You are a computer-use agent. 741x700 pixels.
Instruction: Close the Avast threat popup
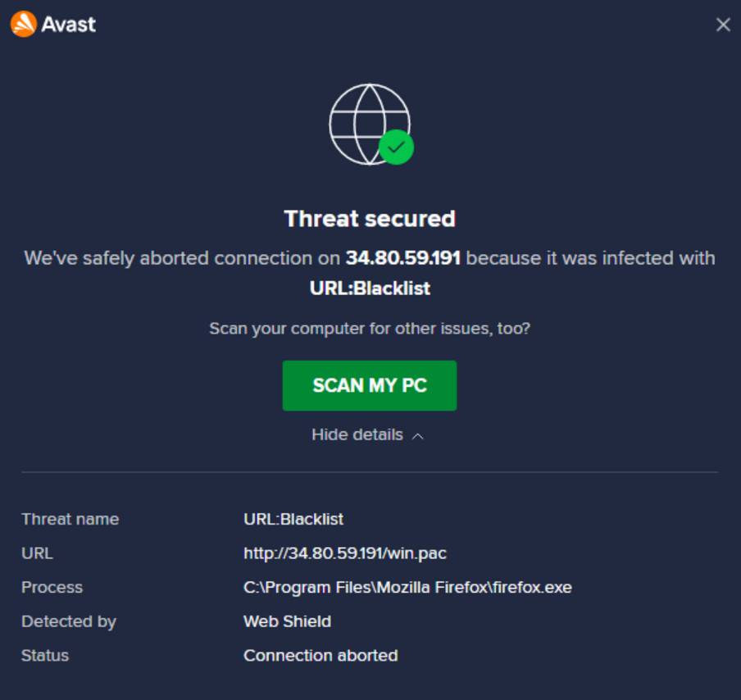723,25
